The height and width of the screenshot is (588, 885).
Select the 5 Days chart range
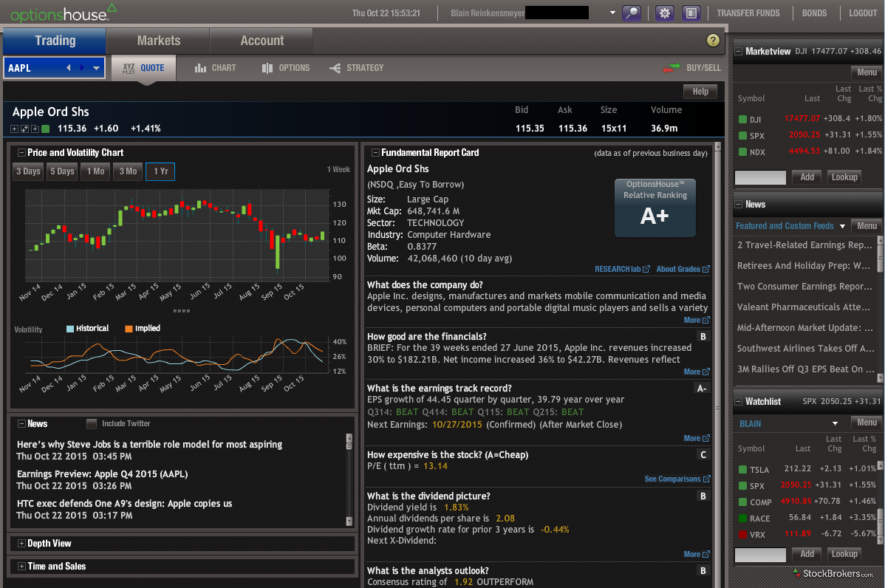[x=62, y=171]
